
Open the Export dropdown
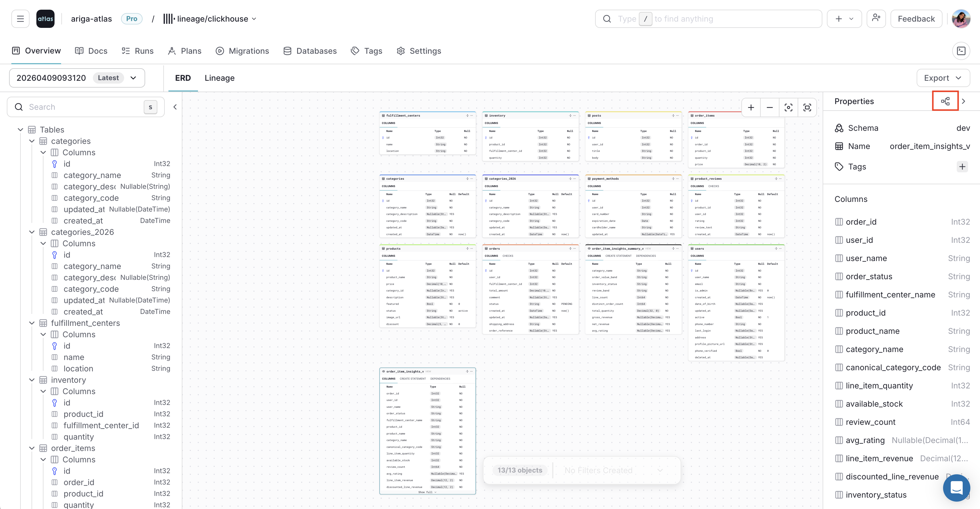click(943, 78)
